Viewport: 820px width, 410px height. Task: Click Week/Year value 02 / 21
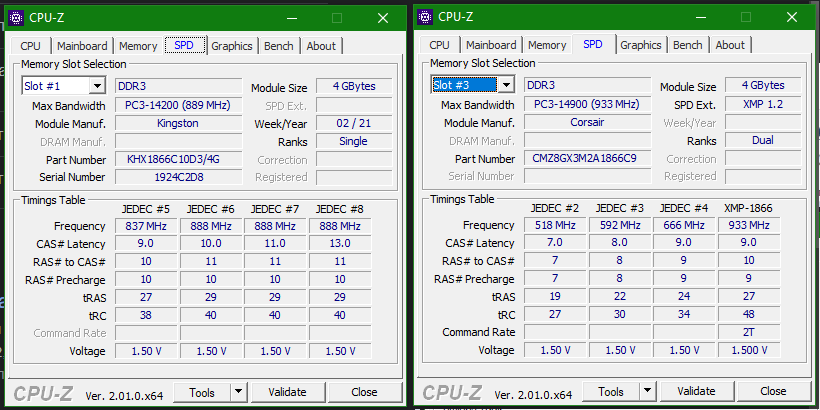(x=354, y=123)
